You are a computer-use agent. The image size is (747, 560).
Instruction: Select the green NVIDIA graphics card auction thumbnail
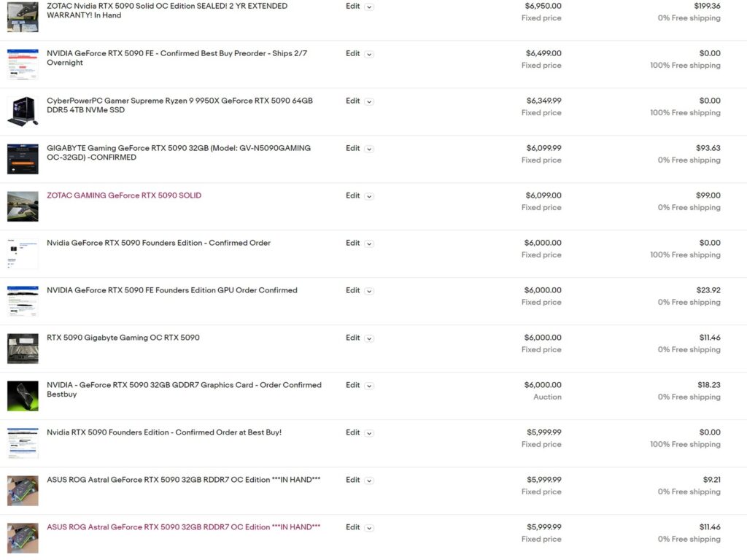(22, 396)
